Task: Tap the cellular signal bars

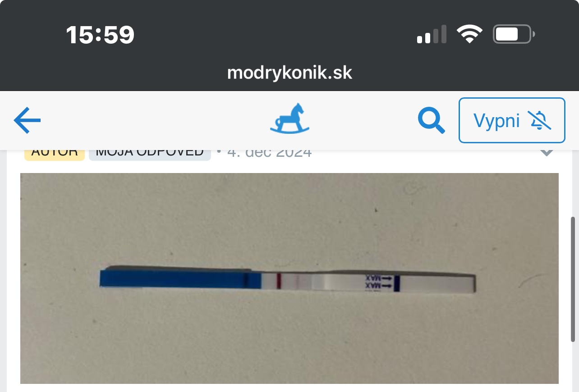Action: [x=432, y=34]
